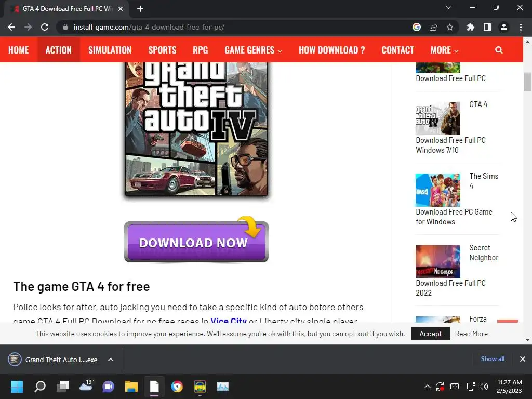Open the Secret Neighbor sidebar thumbnail
The image size is (532, 399).
(437, 262)
